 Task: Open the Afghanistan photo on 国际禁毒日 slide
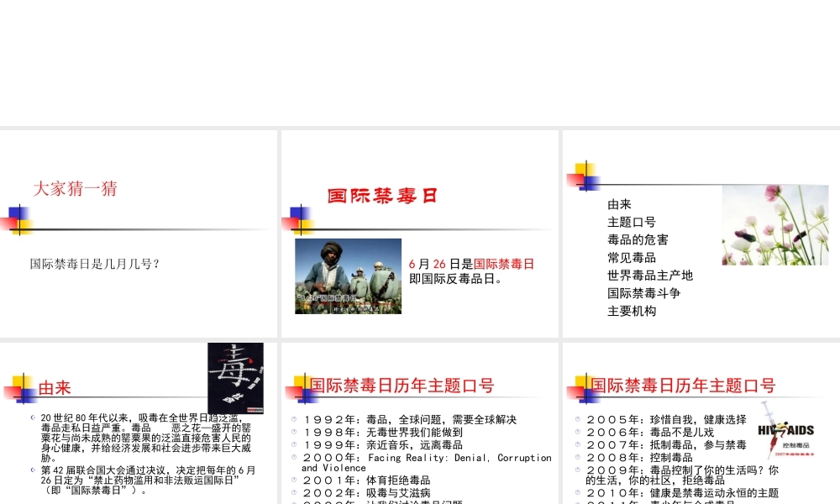(x=348, y=275)
